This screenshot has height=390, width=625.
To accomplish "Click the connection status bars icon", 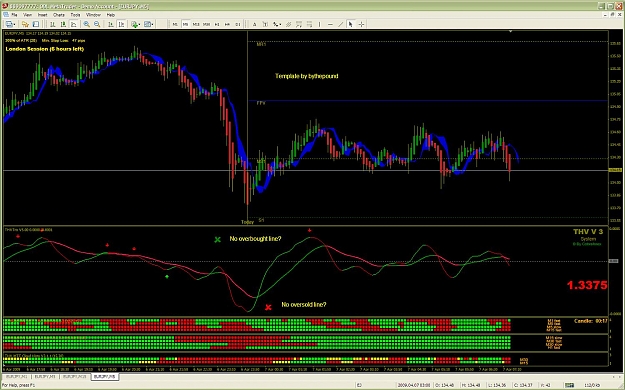I will [570, 385].
